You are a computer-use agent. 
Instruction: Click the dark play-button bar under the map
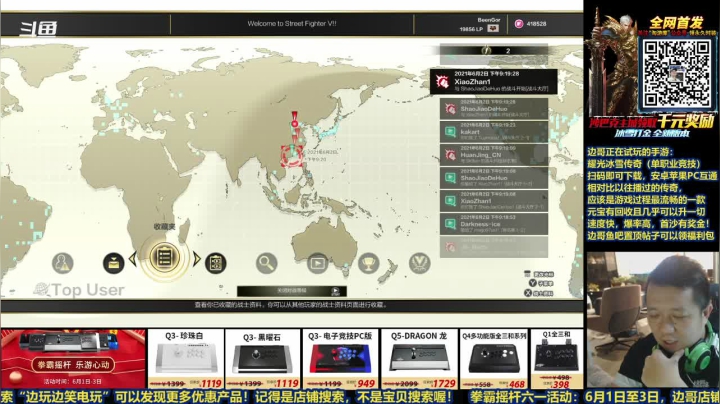coord(292,291)
